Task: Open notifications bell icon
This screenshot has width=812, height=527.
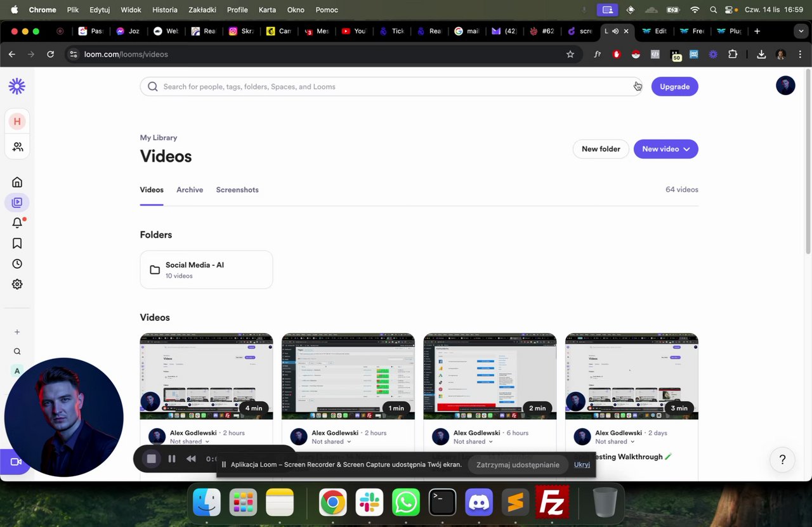Action: pos(17,223)
